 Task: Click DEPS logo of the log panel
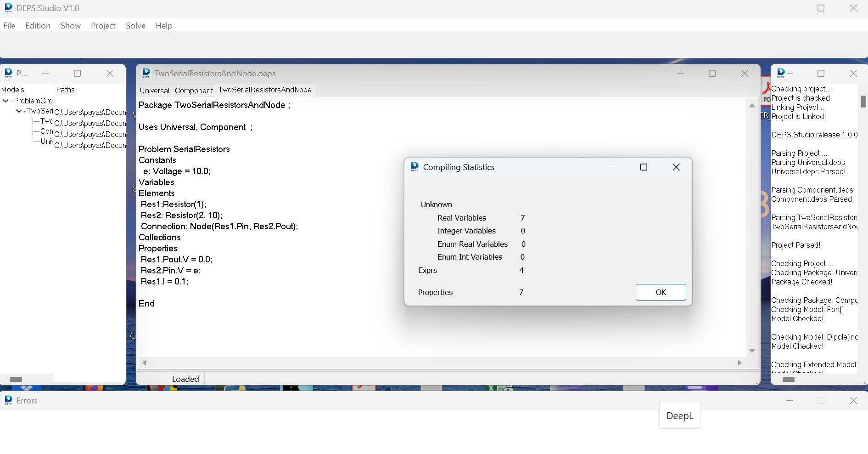[781, 73]
